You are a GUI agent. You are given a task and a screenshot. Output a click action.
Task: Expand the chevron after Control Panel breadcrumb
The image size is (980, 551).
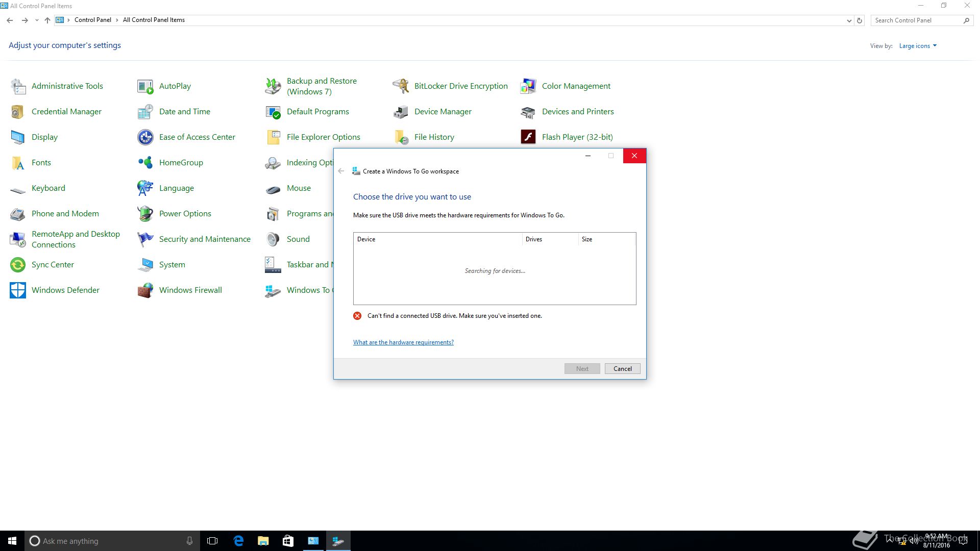tap(117, 20)
